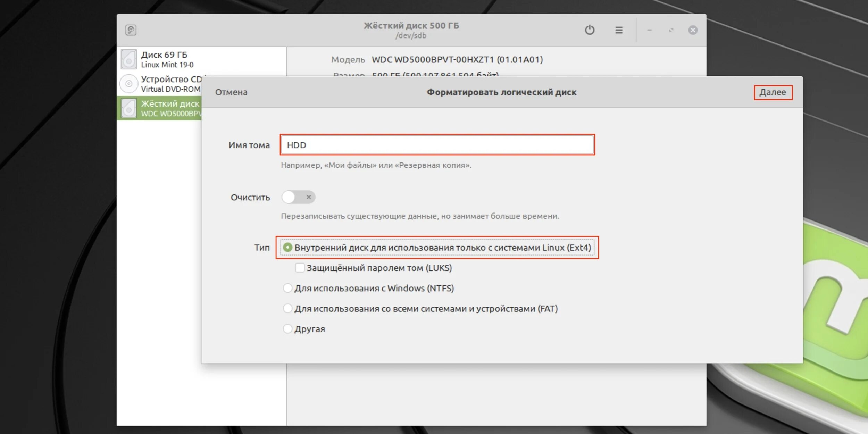Screen dimensions: 868x434
Task: Click Далее to continue formatting
Action: [x=773, y=92]
